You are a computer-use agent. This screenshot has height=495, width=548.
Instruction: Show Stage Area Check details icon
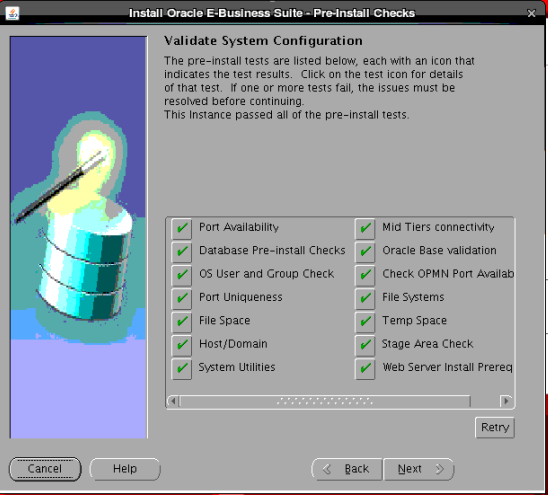tap(365, 345)
